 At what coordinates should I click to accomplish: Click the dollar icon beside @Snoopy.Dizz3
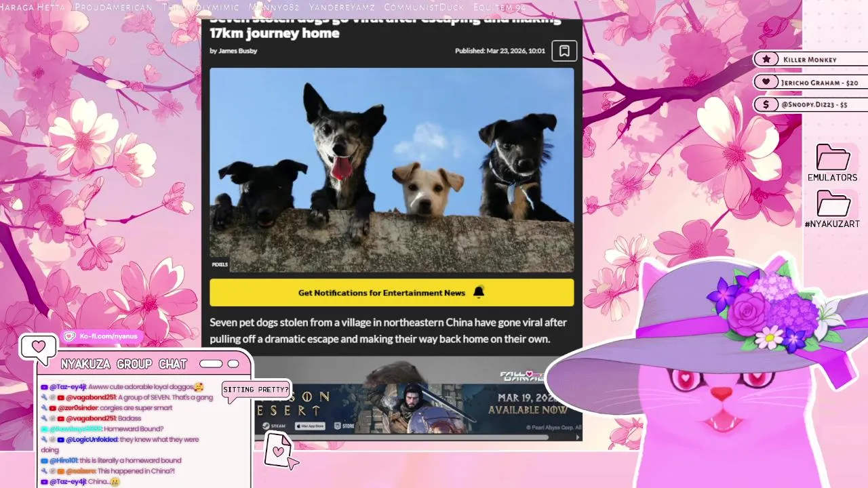(766, 104)
